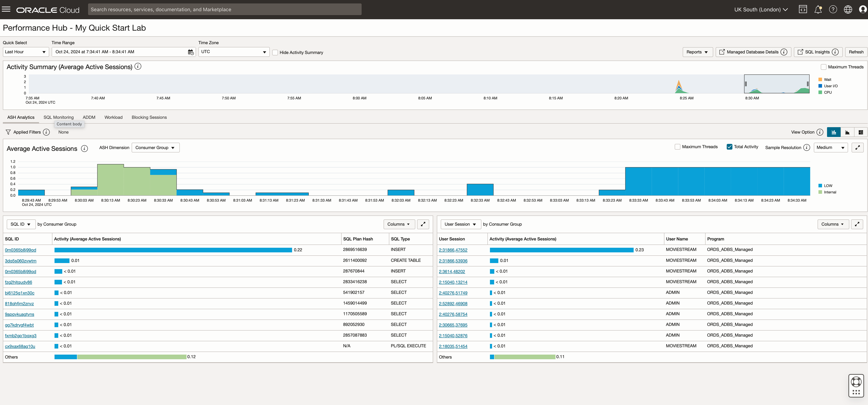Switch to bar chart view option

click(x=834, y=132)
